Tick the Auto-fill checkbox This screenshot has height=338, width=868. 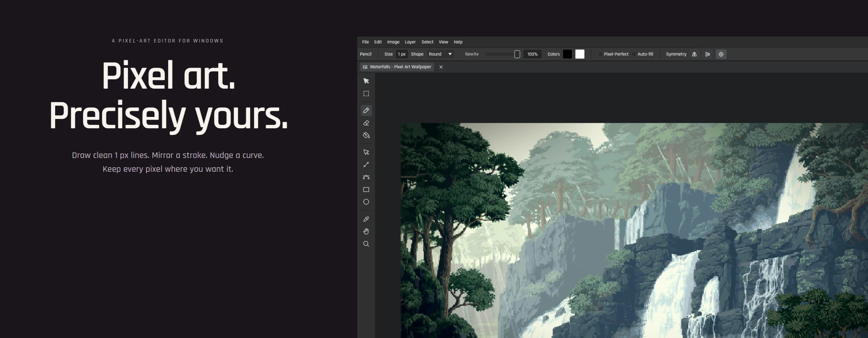click(634, 54)
